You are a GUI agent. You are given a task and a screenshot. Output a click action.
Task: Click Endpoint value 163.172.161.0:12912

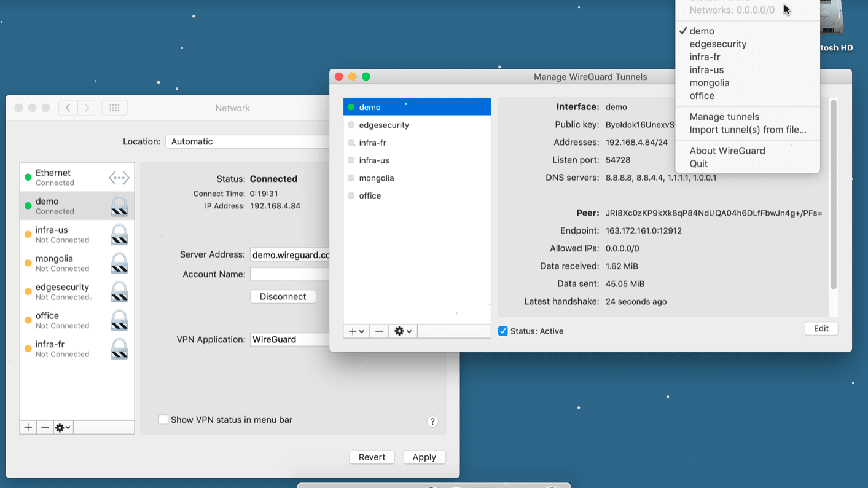[644, 231]
